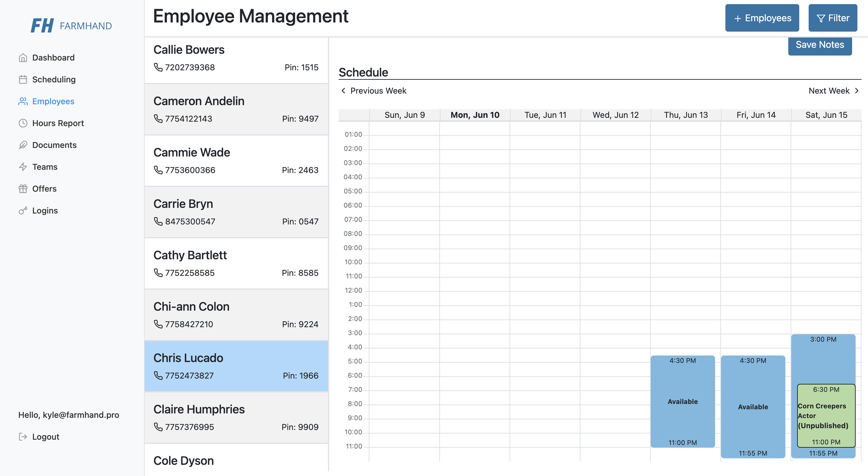Click the Pin: 9497 text
The image size is (868, 476).
pyautogui.click(x=300, y=119)
